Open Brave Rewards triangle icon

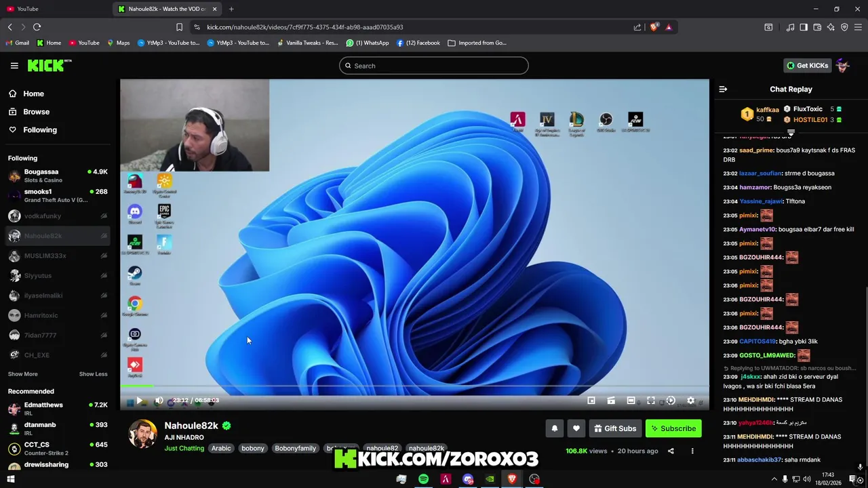coord(669,27)
